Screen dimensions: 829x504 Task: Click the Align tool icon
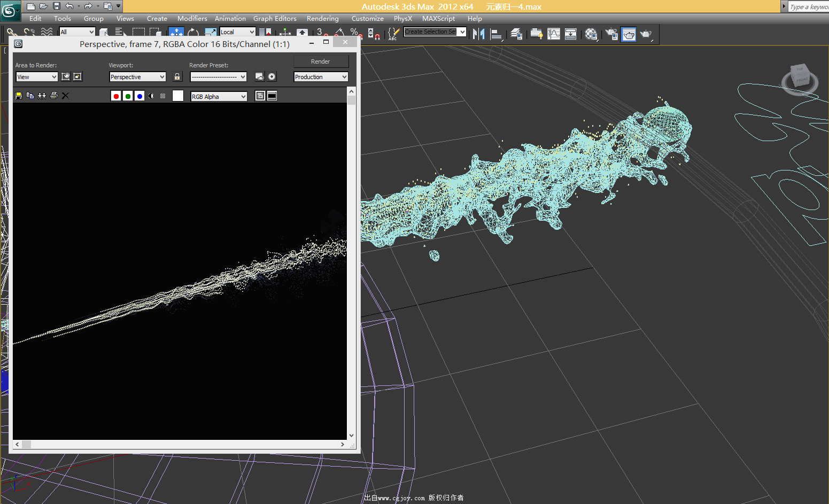[497, 34]
